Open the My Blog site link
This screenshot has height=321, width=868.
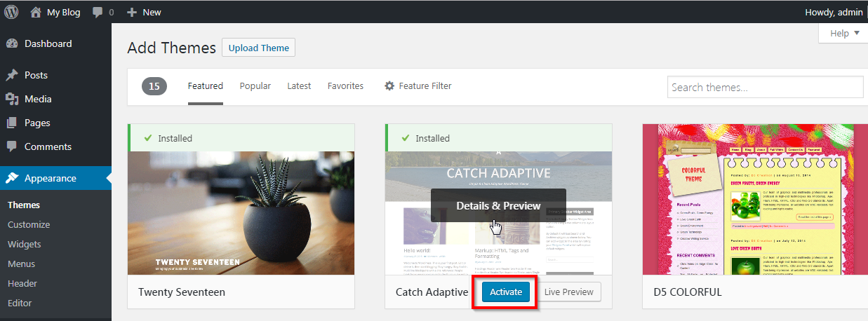pyautogui.click(x=63, y=12)
